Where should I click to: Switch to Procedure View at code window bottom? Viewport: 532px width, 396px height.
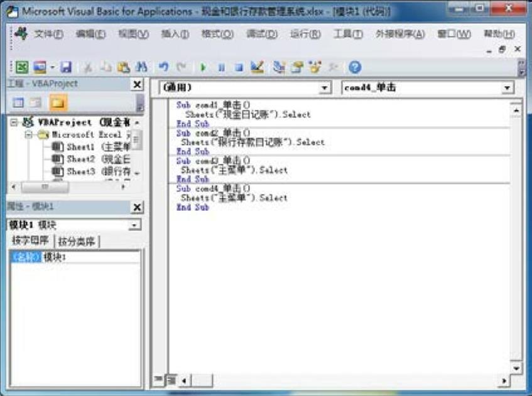158,380
